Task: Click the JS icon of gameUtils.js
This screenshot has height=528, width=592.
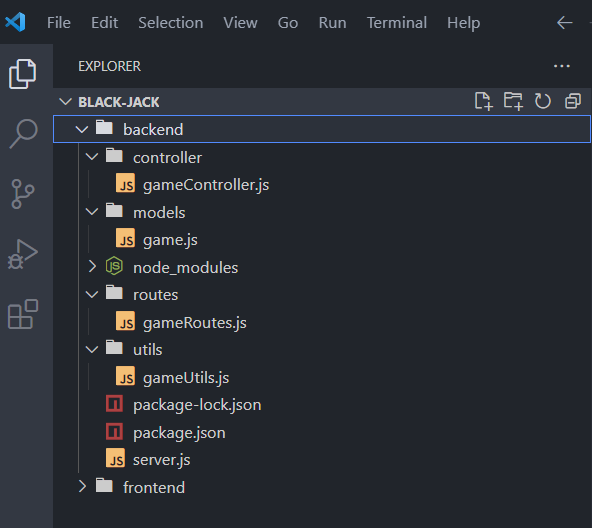Action: (x=125, y=375)
